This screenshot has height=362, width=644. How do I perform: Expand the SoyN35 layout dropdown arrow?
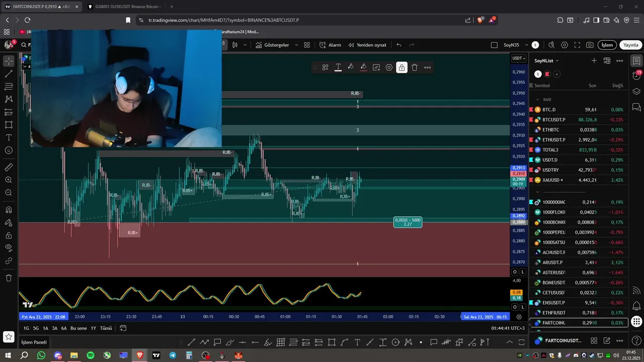pyautogui.click(x=527, y=45)
